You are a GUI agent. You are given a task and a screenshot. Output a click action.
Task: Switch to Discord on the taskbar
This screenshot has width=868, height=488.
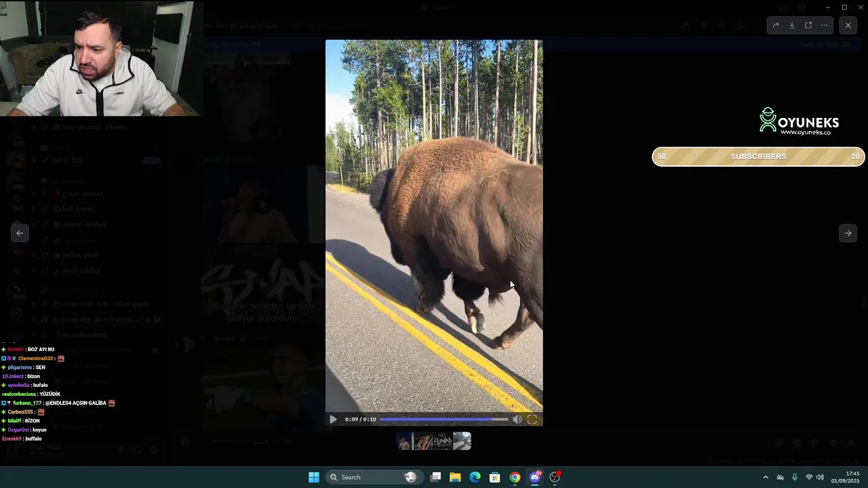535,477
